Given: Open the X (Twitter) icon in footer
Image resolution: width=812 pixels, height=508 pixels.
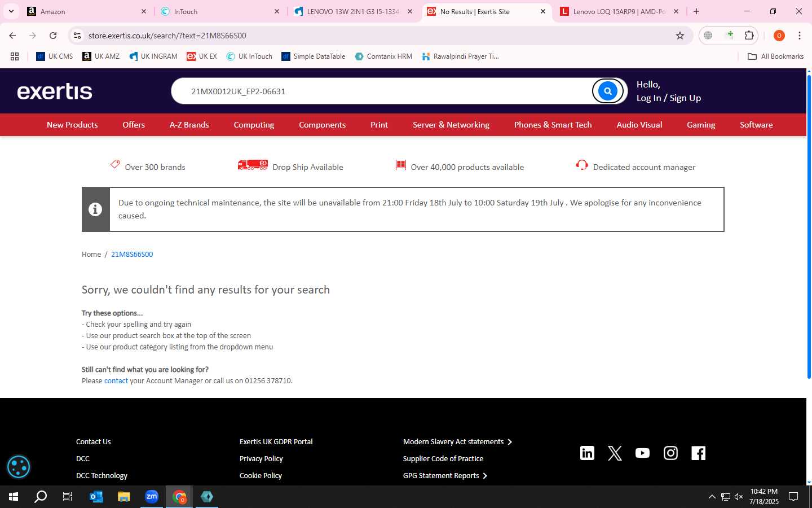Looking at the screenshot, I should [x=615, y=453].
